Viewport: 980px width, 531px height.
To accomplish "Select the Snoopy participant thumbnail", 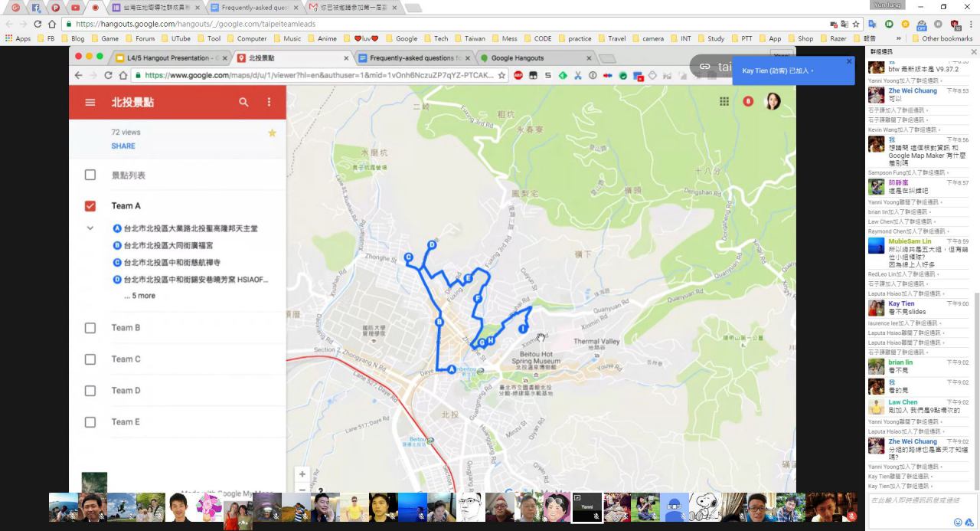I will [x=704, y=507].
